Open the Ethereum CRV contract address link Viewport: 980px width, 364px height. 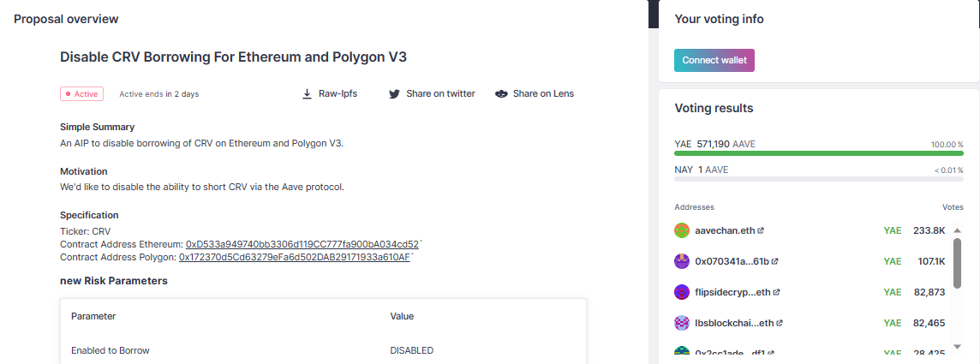click(x=302, y=244)
